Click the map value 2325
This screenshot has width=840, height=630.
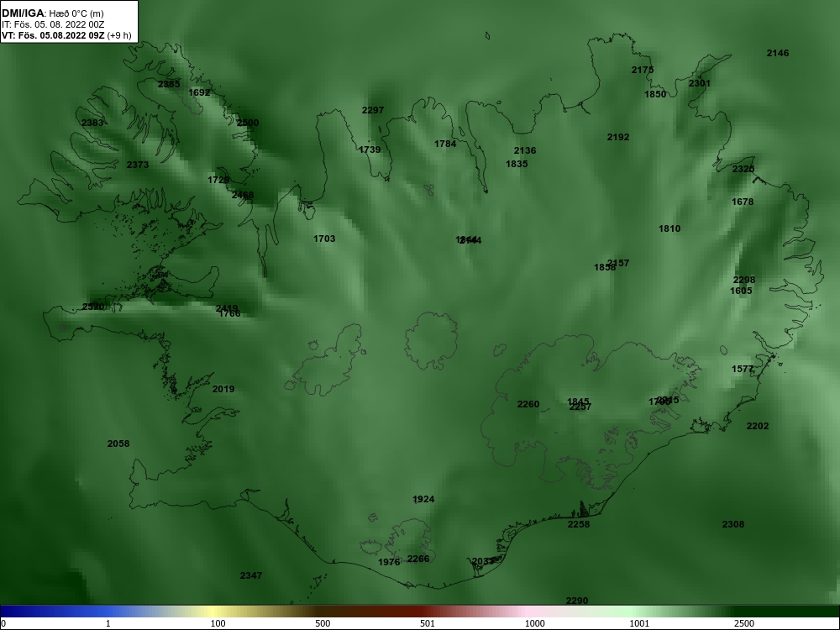click(743, 170)
